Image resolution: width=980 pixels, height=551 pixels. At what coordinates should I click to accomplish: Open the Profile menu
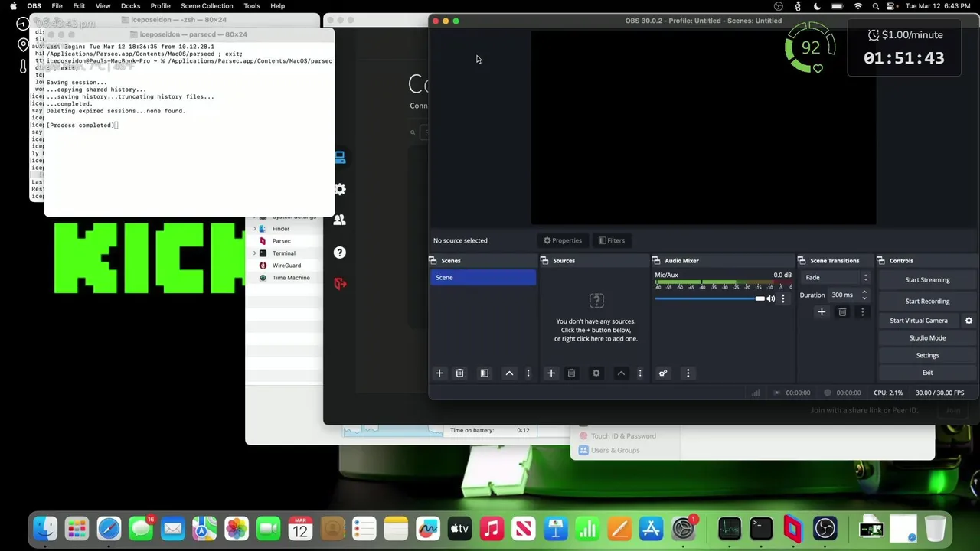(x=160, y=6)
